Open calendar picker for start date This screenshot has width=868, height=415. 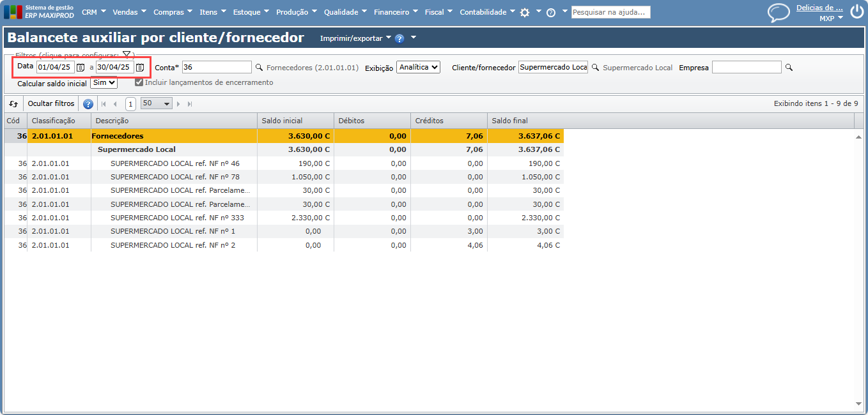coord(81,67)
